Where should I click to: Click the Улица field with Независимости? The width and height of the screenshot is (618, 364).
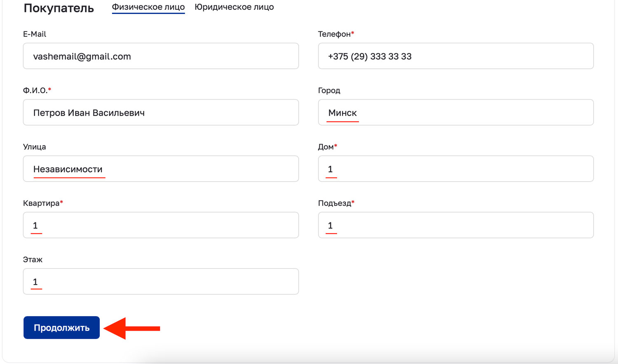pos(161,169)
